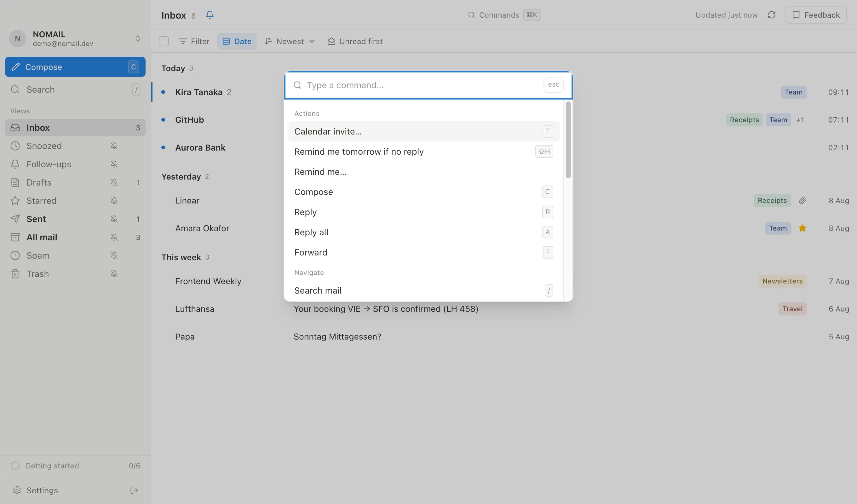Expand the Newest sort dropdown
This screenshot has height=504, width=857.
[290, 42]
